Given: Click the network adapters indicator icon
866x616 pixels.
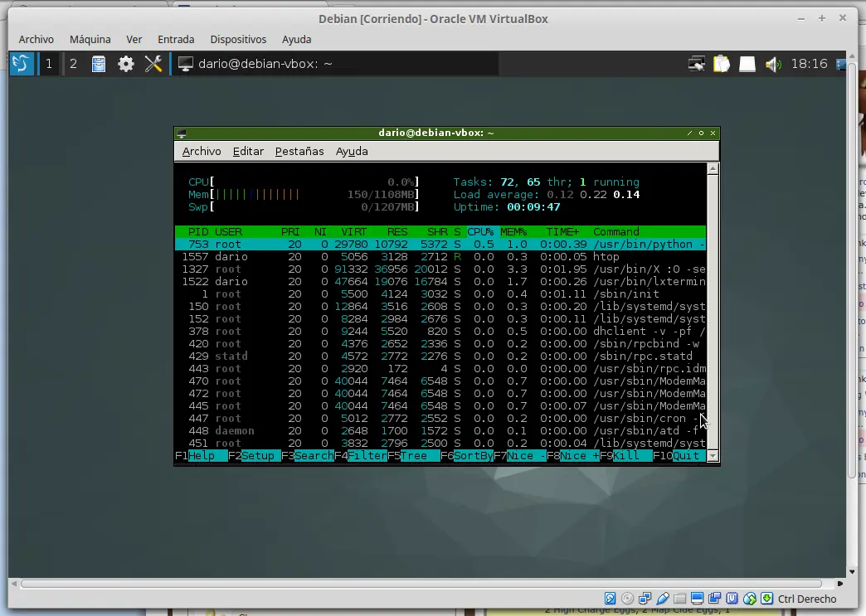Looking at the screenshot, I should tap(645, 599).
